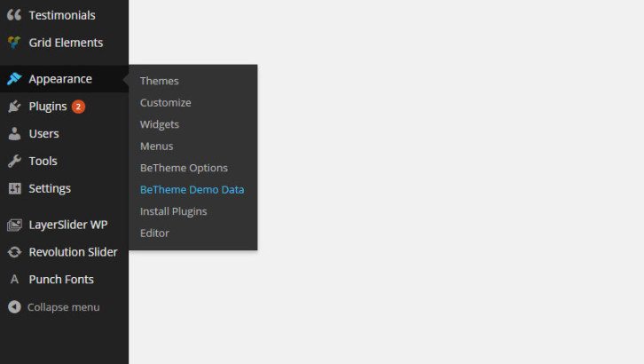Click the Plugins plug icon
644x364 pixels.
[x=14, y=107]
